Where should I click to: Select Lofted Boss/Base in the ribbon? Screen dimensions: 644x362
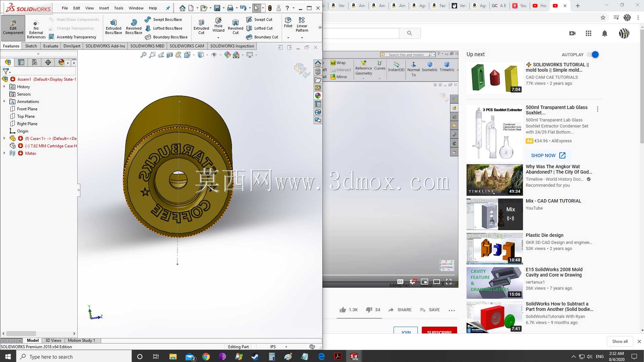pos(164,28)
